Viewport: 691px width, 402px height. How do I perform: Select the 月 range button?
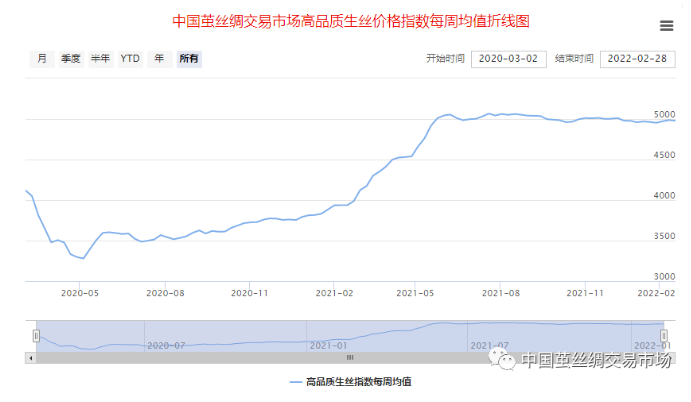[x=42, y=59]
